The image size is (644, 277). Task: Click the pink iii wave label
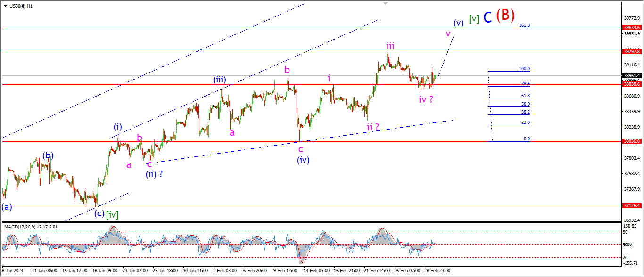tap(390, 46)
